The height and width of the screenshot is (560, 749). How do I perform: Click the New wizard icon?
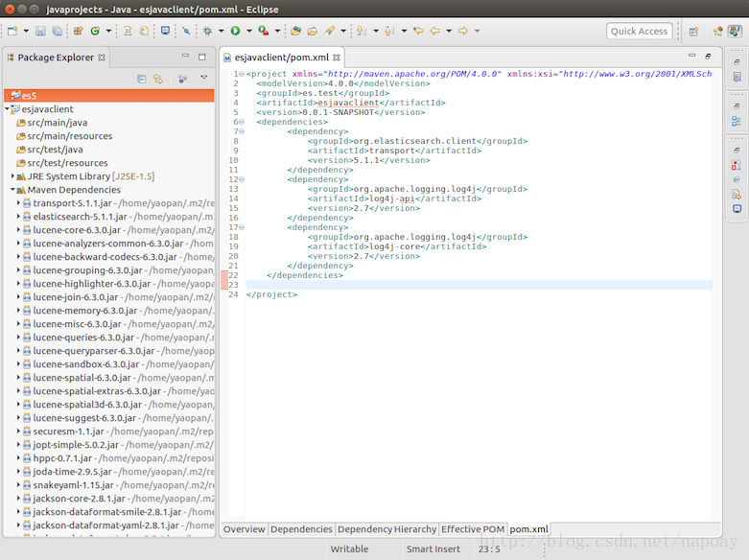pos(12,31)
